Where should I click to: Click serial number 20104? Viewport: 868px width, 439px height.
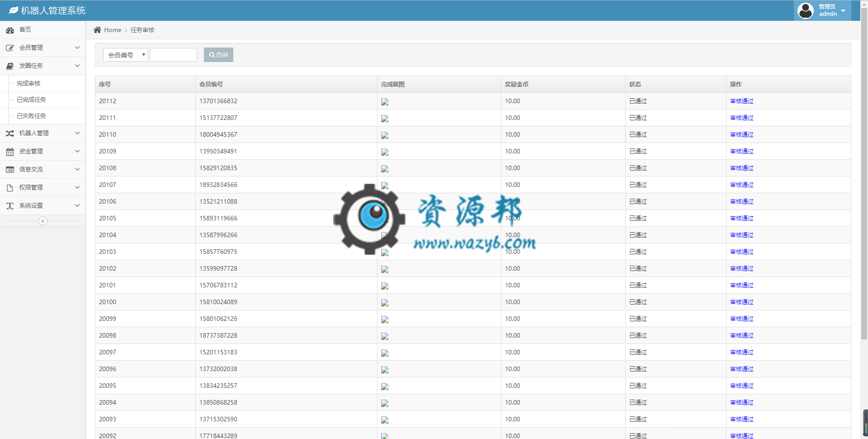[108, 235]
